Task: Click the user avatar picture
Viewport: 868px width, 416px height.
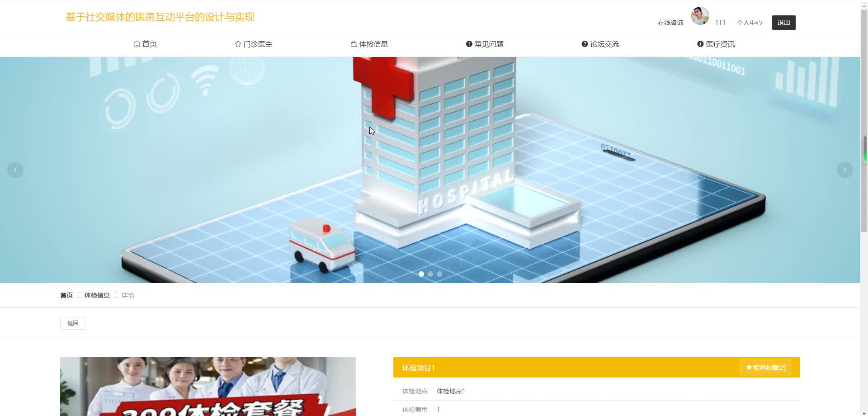Action: pos(700,16)
